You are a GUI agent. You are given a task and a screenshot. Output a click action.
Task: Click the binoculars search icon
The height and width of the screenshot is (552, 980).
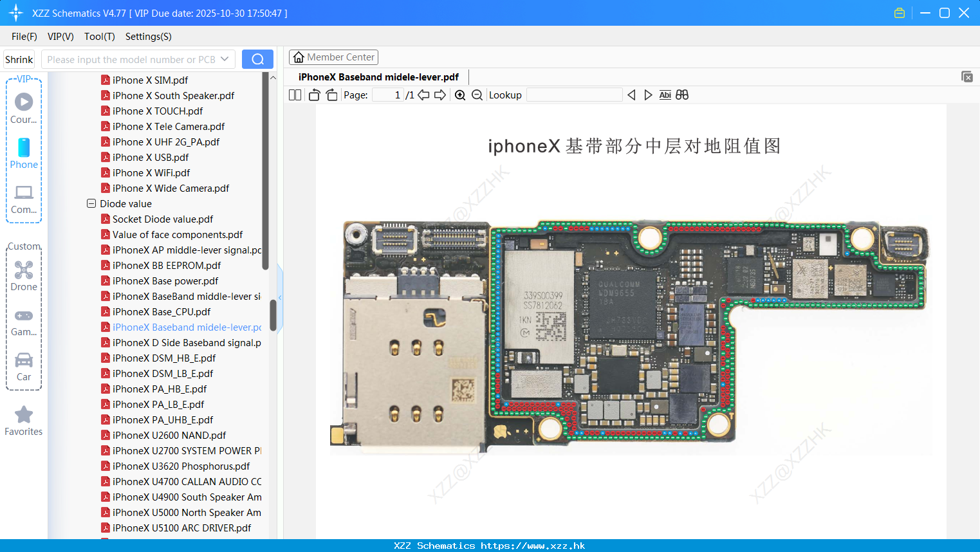tap(682, 95)
